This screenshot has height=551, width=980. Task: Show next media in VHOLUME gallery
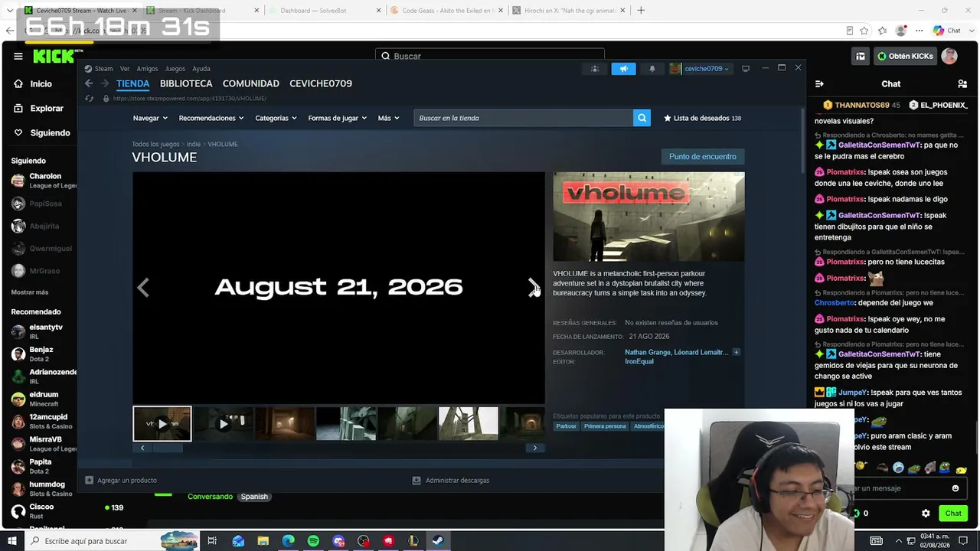(533, 288)
